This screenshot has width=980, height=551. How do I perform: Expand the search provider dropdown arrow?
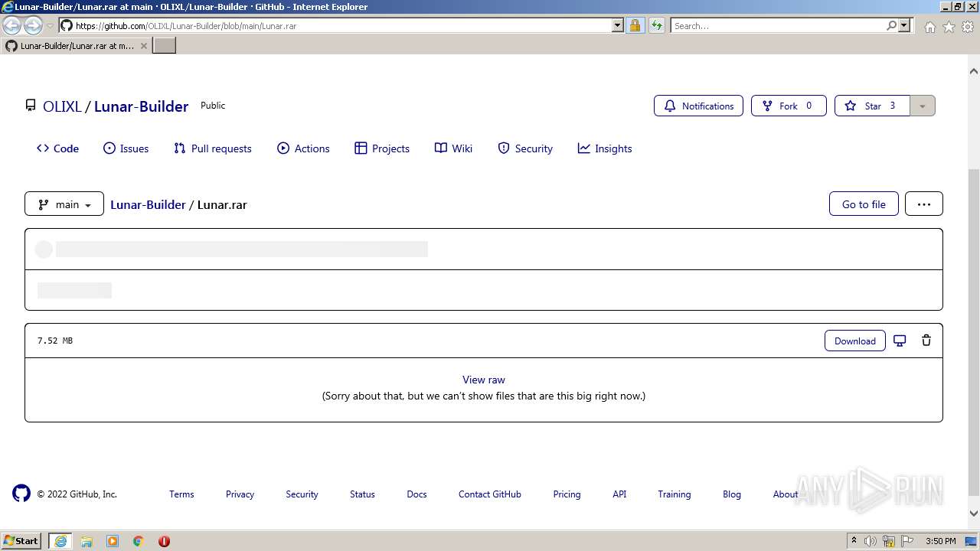[x=904, y=25]
